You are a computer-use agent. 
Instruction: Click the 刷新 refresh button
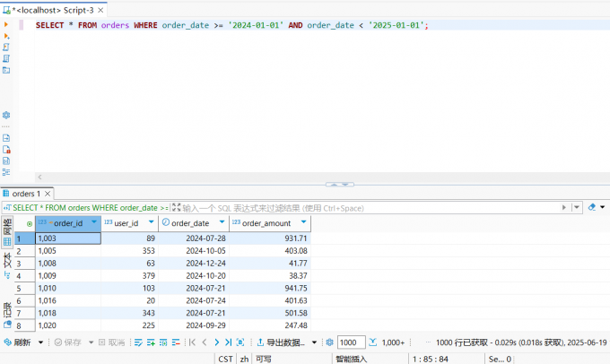click(x=18, y=342)
